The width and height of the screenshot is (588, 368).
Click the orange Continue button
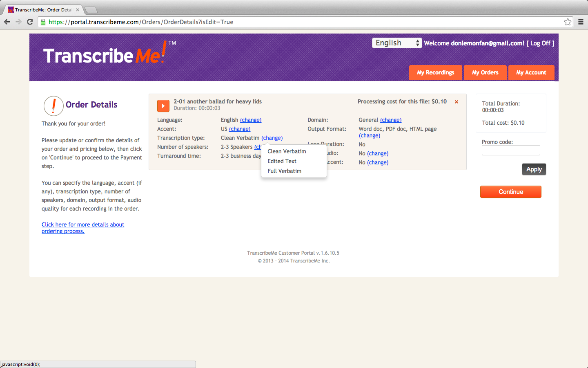pyautogui.click(x=510, y=192)
